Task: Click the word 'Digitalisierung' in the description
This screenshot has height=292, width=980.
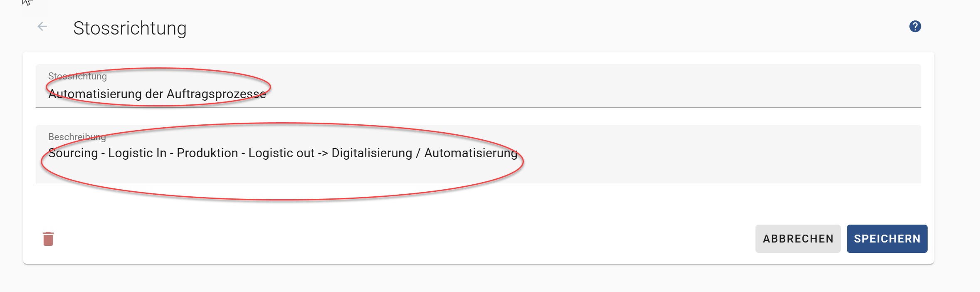Action: click(x=372, y=153)
